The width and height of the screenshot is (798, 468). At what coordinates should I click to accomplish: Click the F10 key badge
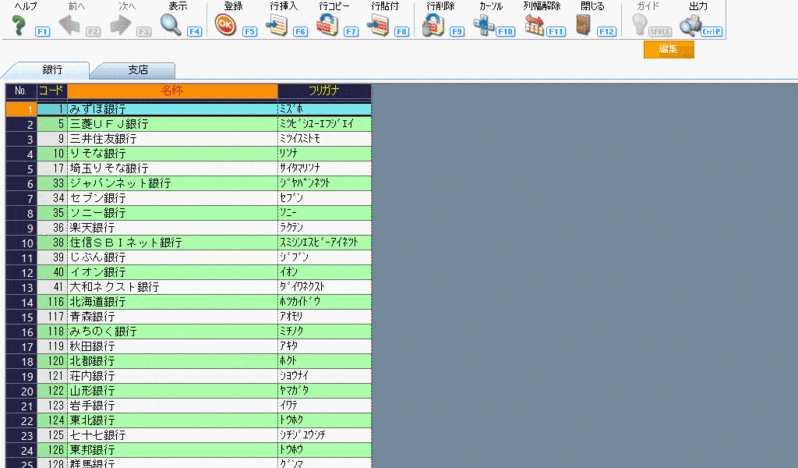[x=505, y=32]
